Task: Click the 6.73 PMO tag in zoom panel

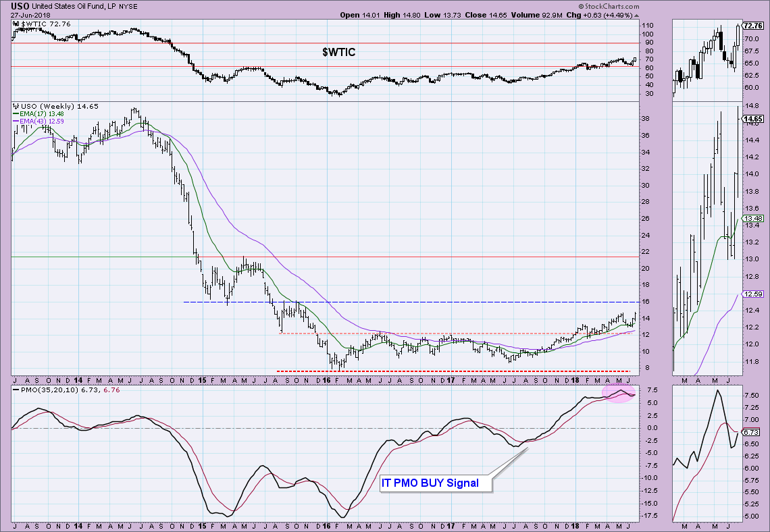Action: point(751,432)
